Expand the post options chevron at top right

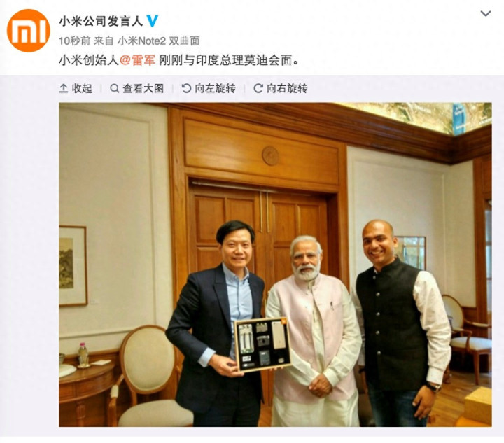click(485, 14)
